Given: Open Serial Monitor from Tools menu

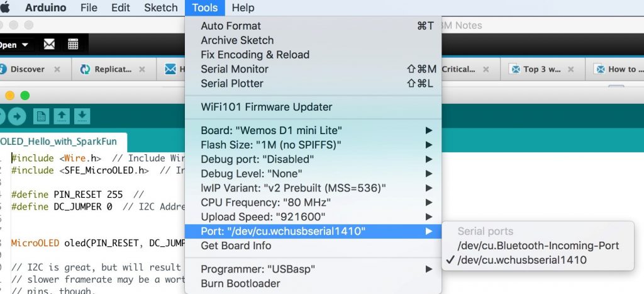Looking at the screenshot, I should 313,69.
